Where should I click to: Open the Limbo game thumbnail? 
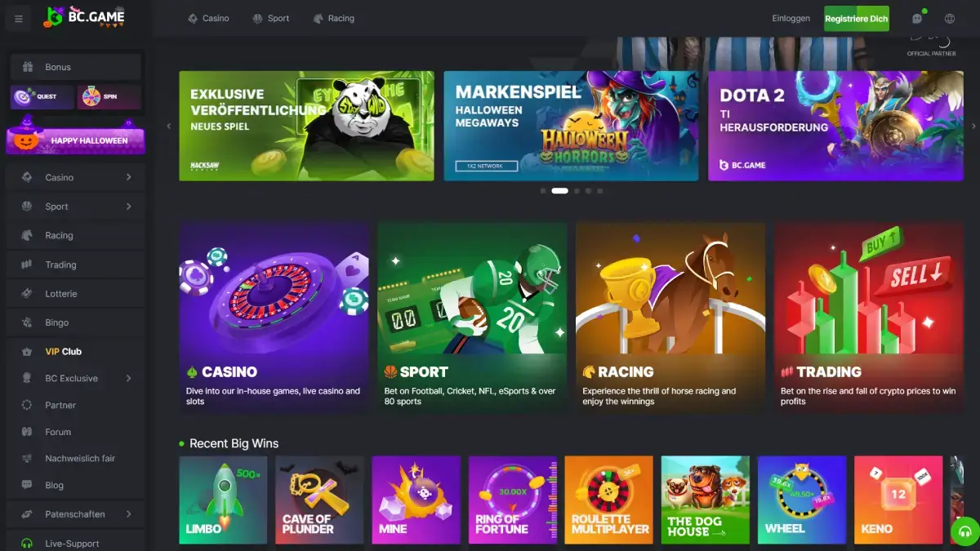coord(223,500)
